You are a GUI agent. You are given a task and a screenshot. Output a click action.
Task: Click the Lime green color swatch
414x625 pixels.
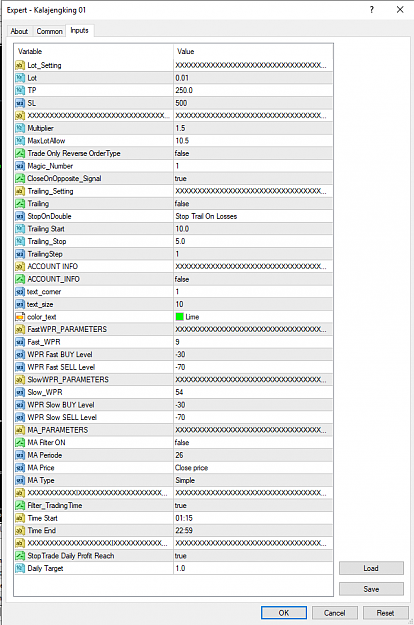tap(180, 317)
